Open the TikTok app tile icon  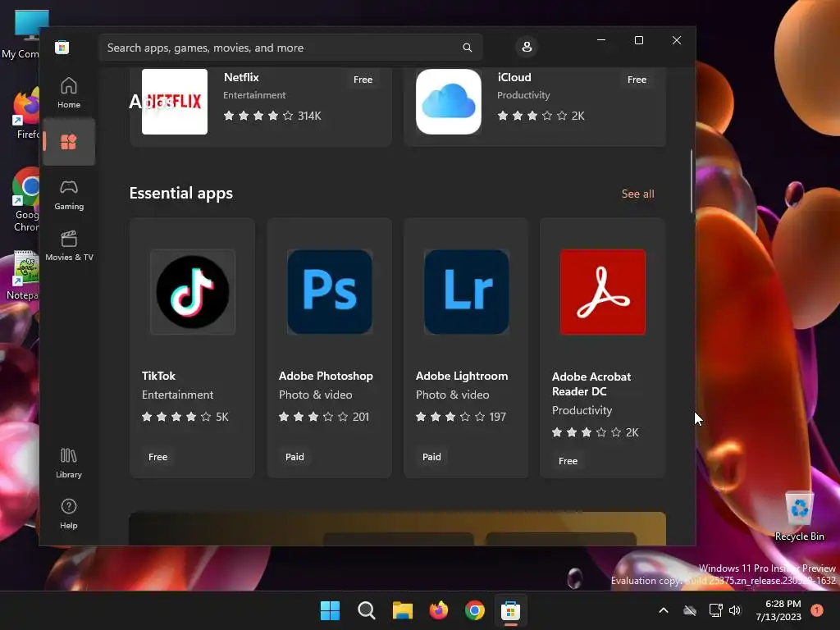pos(192,292)
